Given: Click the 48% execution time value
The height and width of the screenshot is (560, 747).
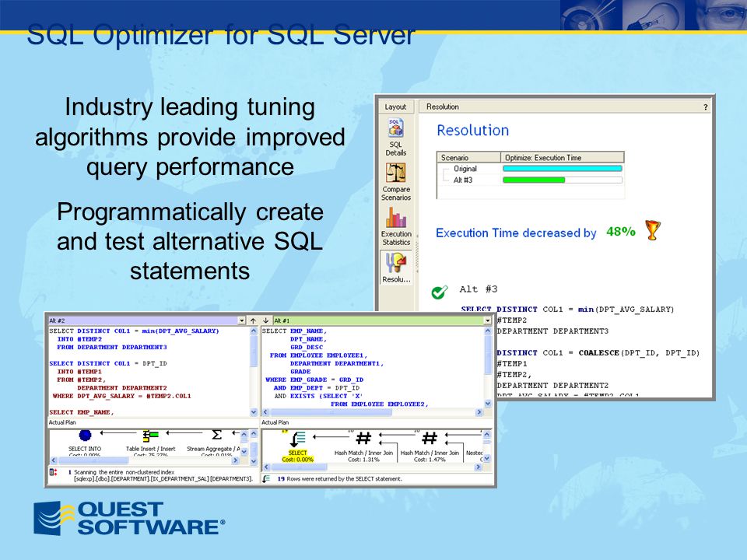Looking at the screenshot, I should 621,232.
